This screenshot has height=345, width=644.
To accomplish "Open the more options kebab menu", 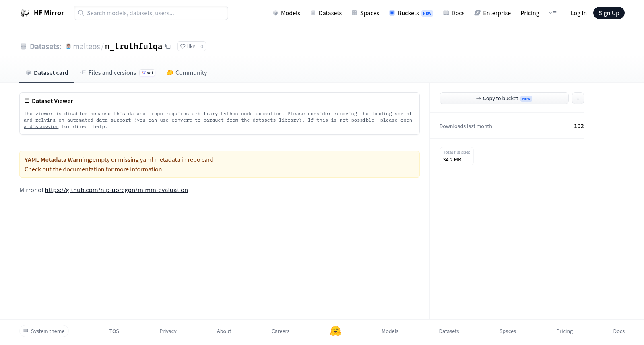I will (x=578, y=98).
